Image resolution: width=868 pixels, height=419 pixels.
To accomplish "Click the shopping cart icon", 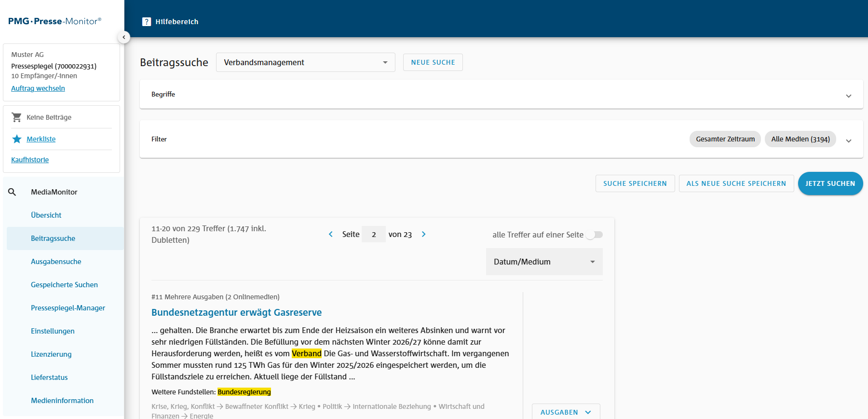I will tap(16, 117).
